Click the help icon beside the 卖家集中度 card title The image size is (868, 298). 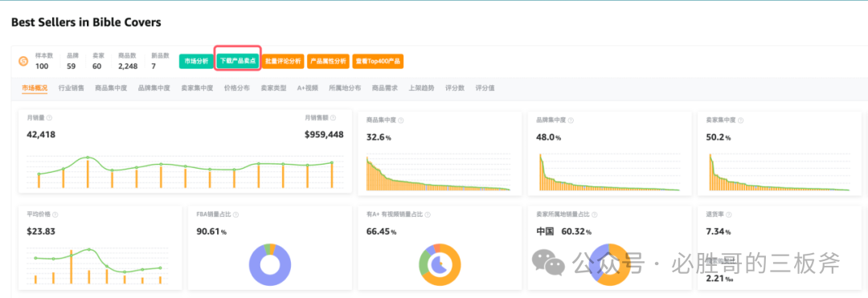(x=741, y=120)
